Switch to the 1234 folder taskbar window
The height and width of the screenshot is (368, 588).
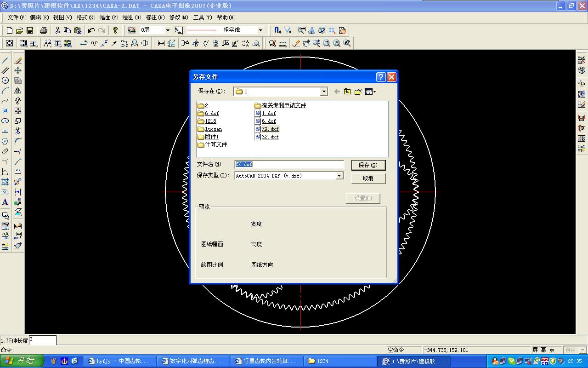pos(339,361)
